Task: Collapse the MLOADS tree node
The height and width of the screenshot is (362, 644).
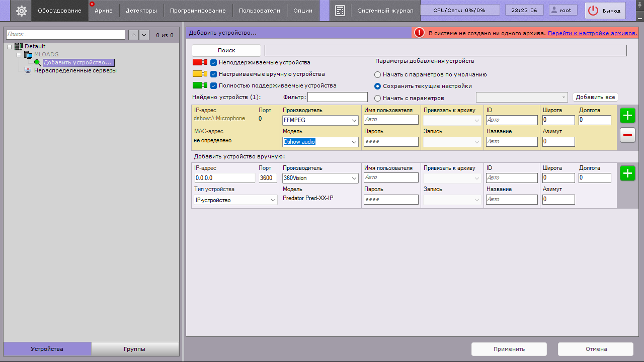Action: [19, 54]
